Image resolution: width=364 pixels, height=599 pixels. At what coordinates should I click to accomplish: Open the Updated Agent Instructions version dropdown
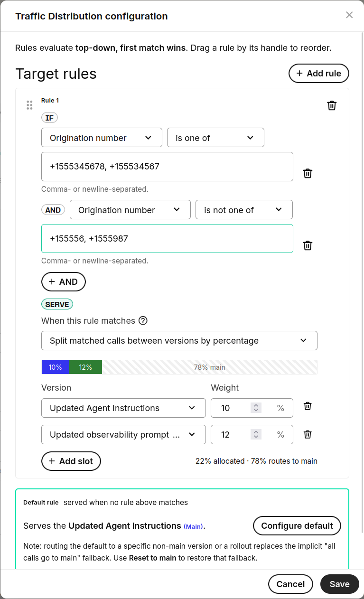(x=123, y=408)
